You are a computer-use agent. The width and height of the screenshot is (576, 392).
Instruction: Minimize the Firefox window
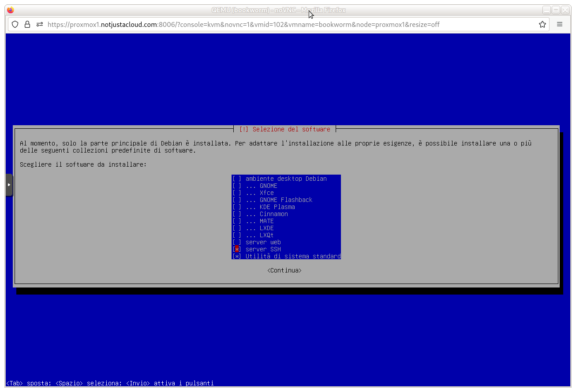[547, 10]
